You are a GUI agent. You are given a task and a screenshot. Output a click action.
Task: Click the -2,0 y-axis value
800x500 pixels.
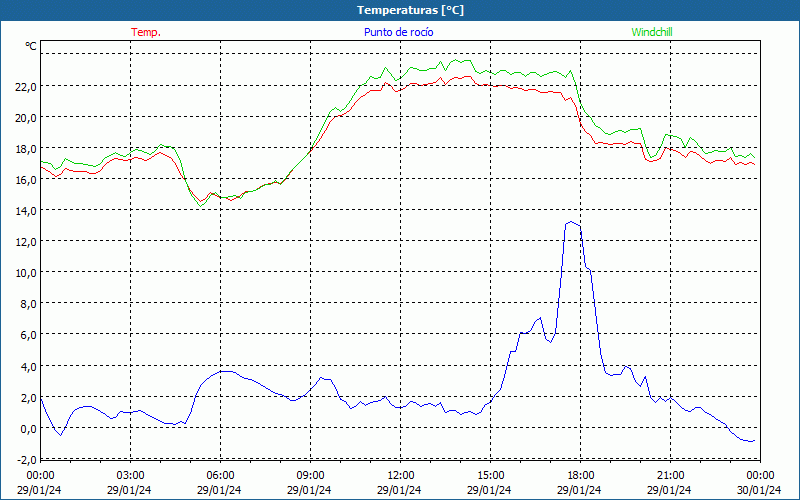pyautogui.click(x=27, y=460)
